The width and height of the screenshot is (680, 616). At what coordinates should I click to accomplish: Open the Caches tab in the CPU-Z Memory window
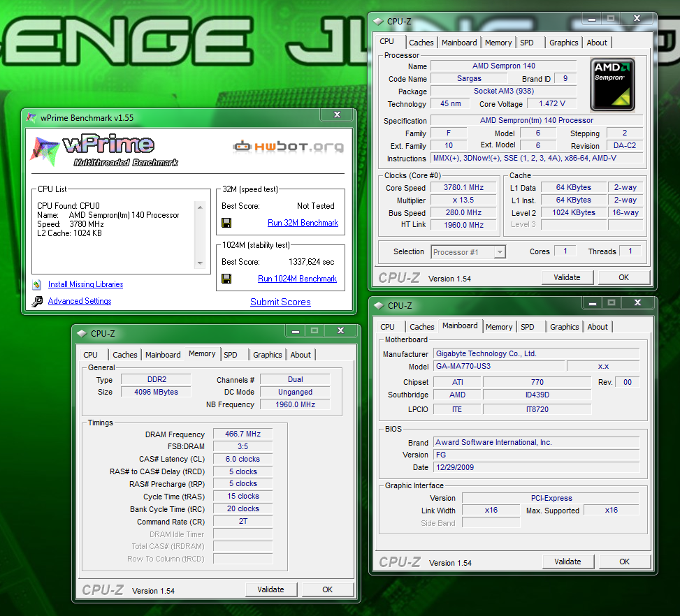click(124, 355)
